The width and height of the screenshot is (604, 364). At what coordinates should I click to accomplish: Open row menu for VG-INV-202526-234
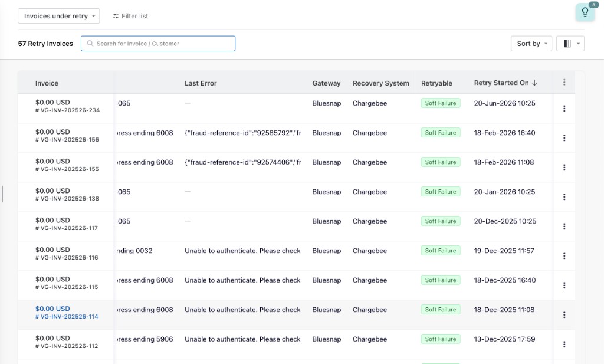click(564, 109)
